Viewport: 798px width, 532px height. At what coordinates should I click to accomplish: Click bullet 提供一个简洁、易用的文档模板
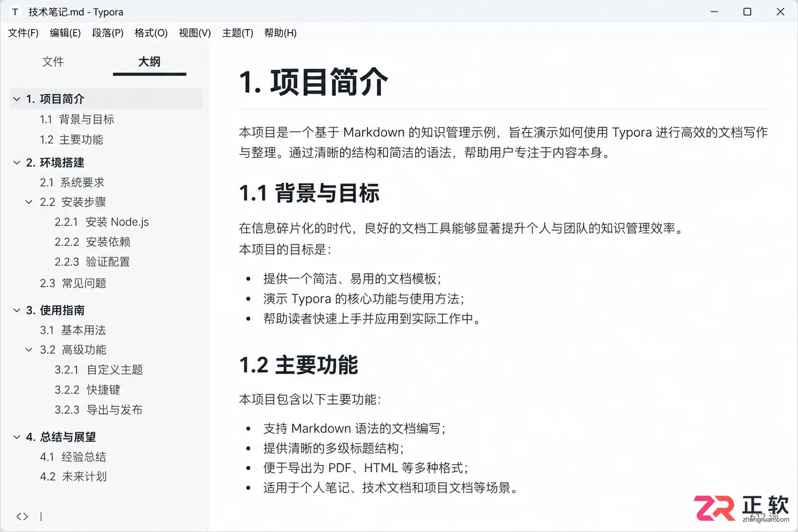352,279
